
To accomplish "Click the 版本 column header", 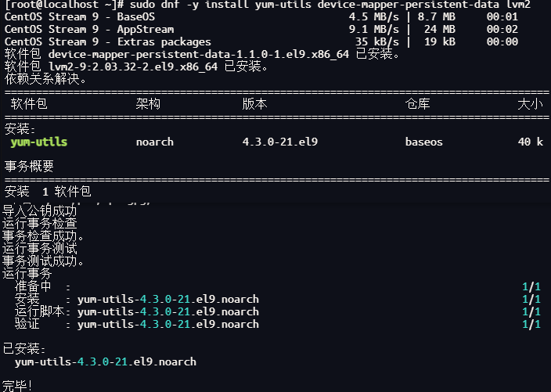I will click(254, 103).
